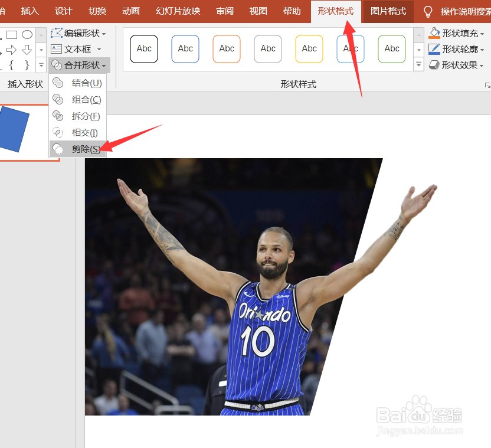Select the down arrow shape

[x=27, y=50]
